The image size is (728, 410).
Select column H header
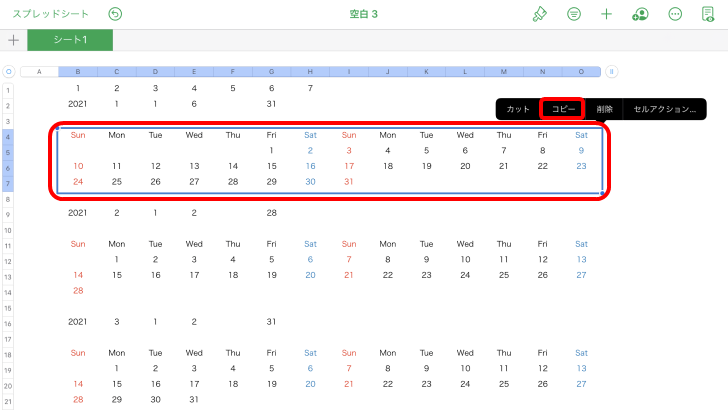(x=310, y=72)
